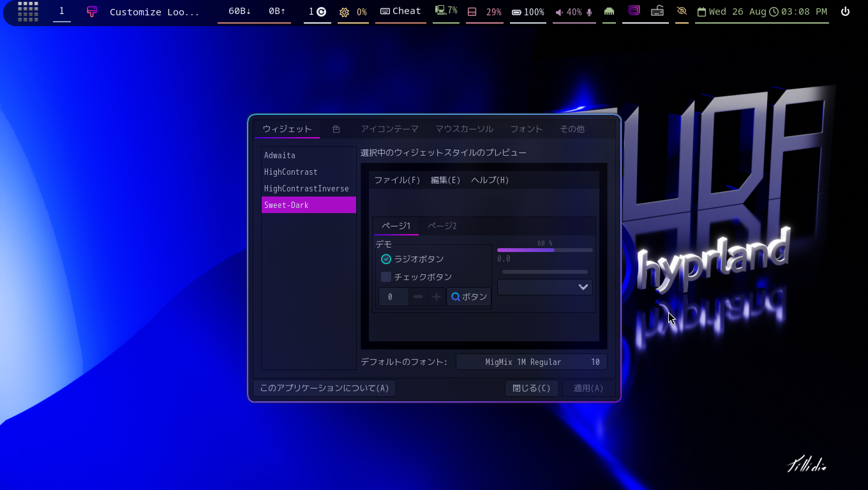The width and height of the screenshot is (868, 490).
Task: Click the horizontal slider below 0.0
Action: [x=544, y=272]
